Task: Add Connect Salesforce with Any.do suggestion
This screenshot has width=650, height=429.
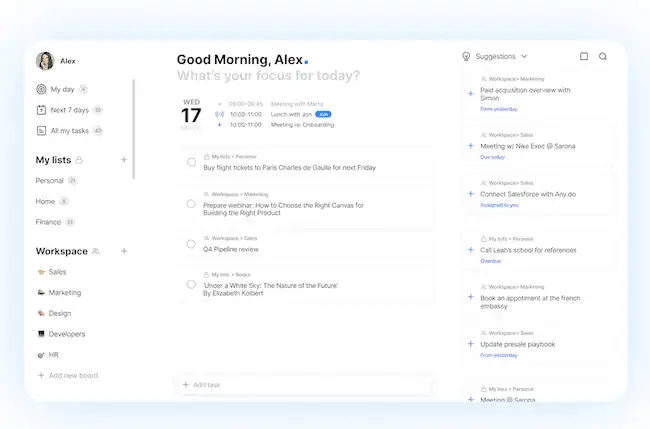Action: [x=471, y=194]
